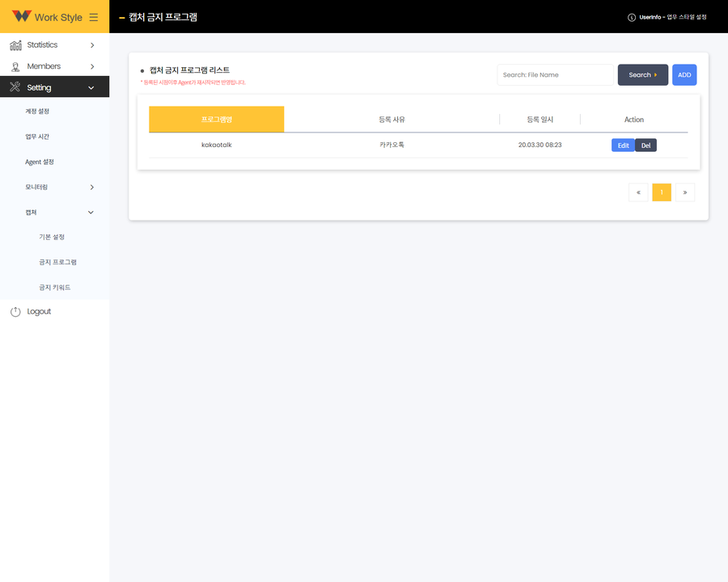
Task: Go to 금지 키워드 page
Action: (x=55, y=288)
